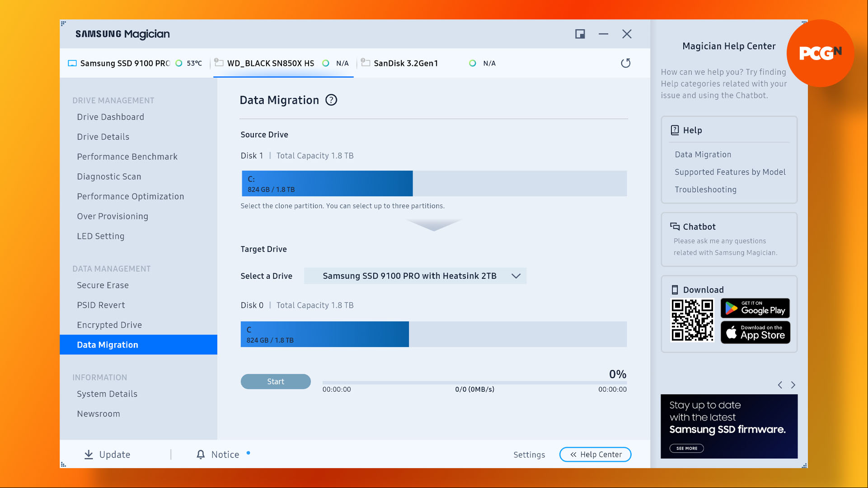868x488 pixels.
Task: Open Data Migration help link
Action: click(703, 154)
